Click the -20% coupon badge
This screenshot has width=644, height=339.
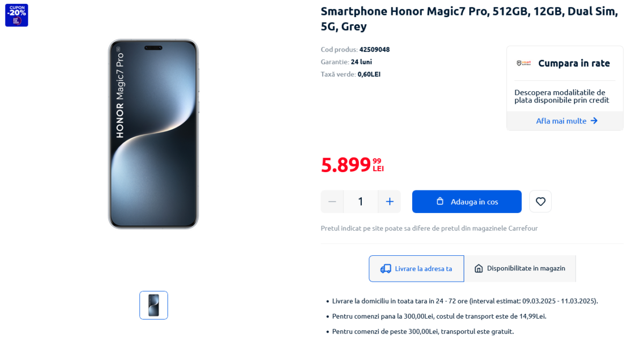coord(17,15)
